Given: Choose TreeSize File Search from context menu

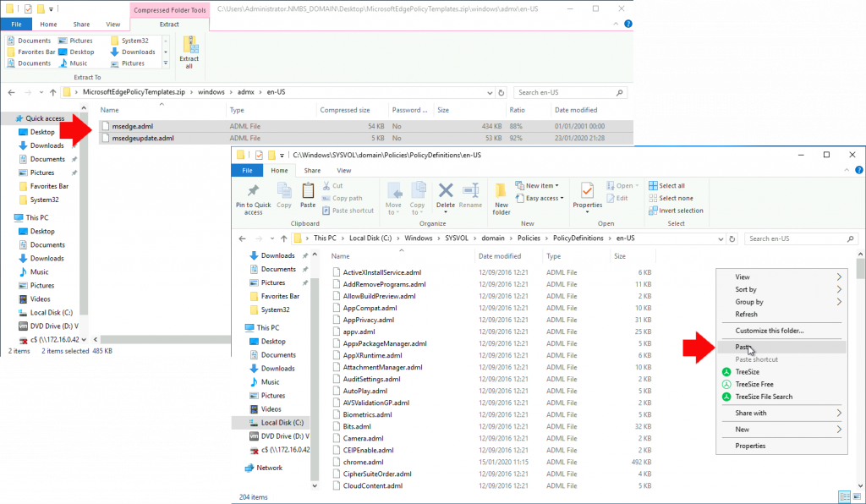Looking at the screenshot, I should 781,397.
